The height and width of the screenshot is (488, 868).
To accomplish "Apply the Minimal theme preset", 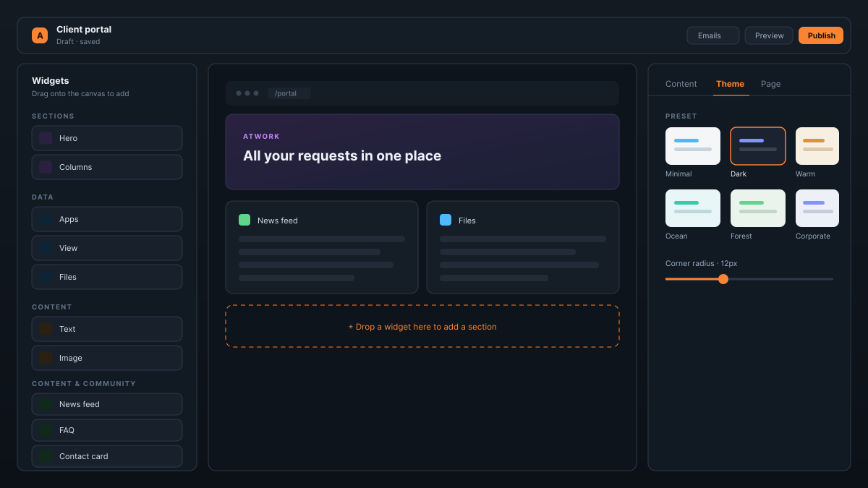I will [x=693, y=146].
